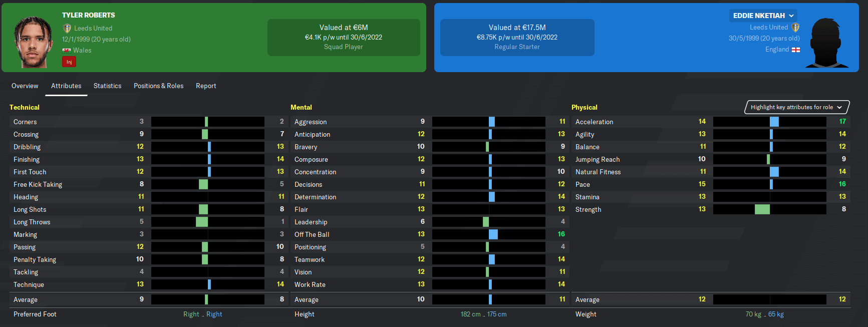Click the Wales flag icon
868x327 pixels.
[67, 50]
